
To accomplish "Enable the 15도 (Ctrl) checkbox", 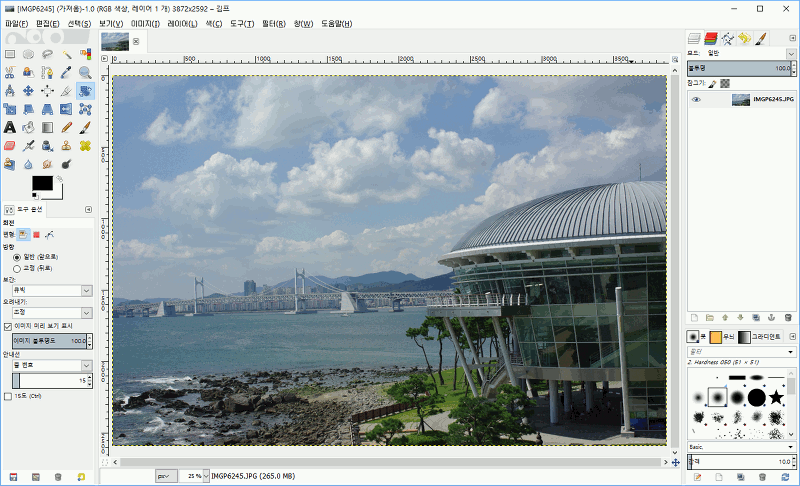I will tap(9, 396).
